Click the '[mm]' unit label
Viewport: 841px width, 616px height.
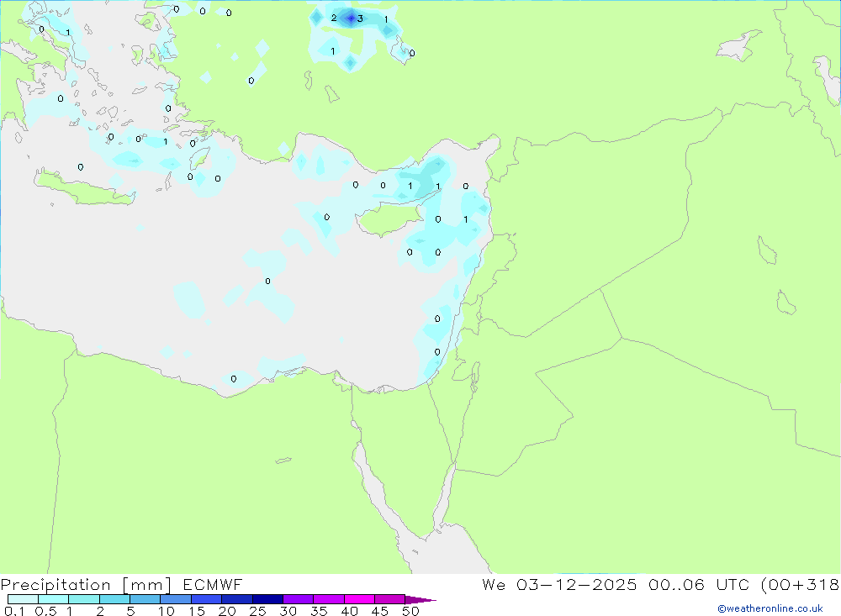click(x=147, y=585)
